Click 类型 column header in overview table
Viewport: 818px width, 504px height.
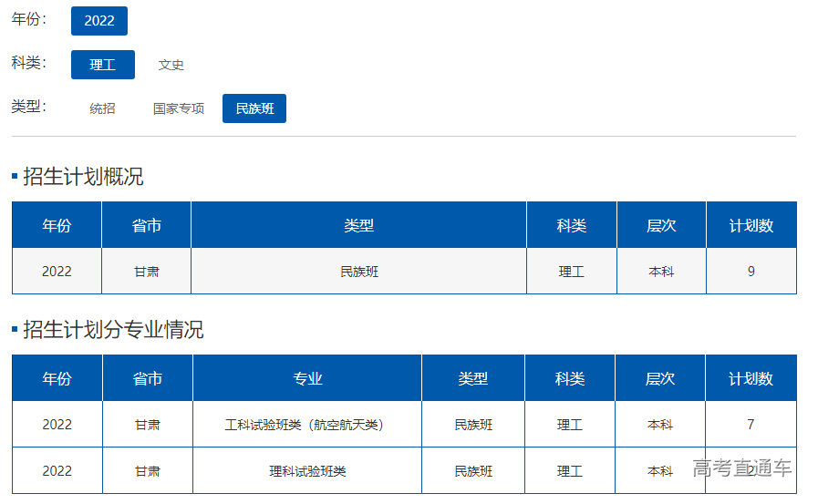tap(358, 225)
